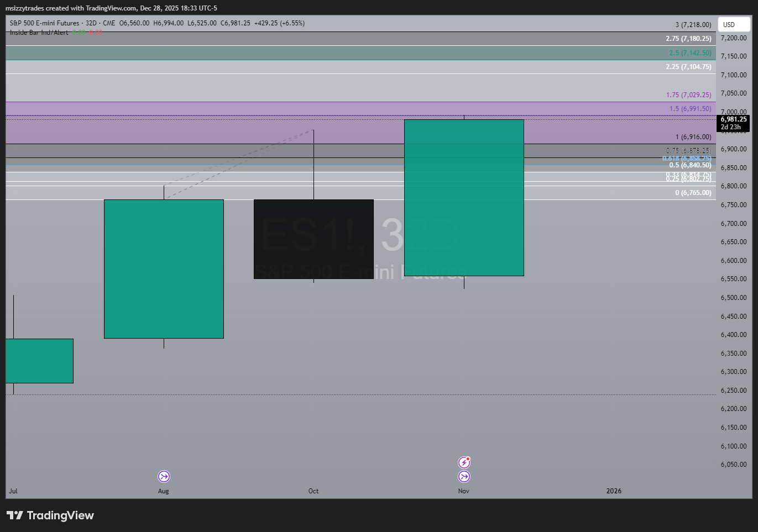Click the 7,200.00 price axis label
Screen dimensions: 758x532
[734, 38]
